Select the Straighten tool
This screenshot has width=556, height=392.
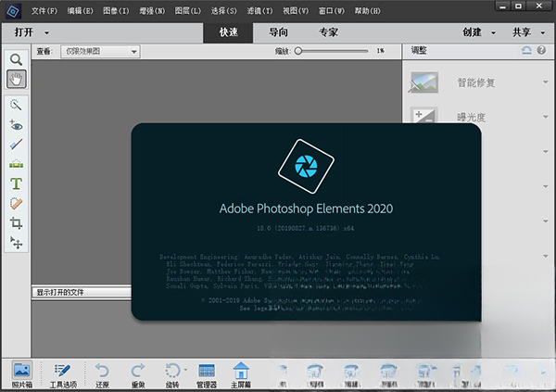(16, 164)
